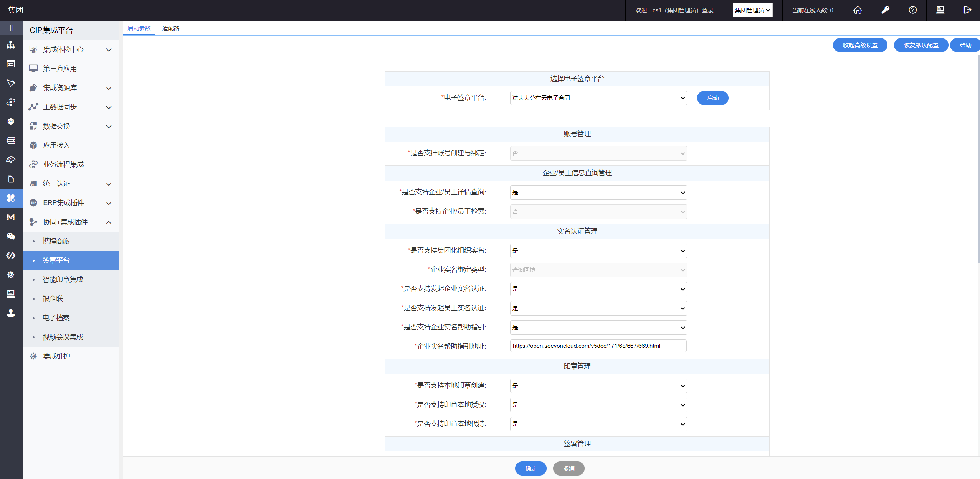980x479 pixels.
Task: Open the 集团管理员 role dropdown
Action: 752,10
